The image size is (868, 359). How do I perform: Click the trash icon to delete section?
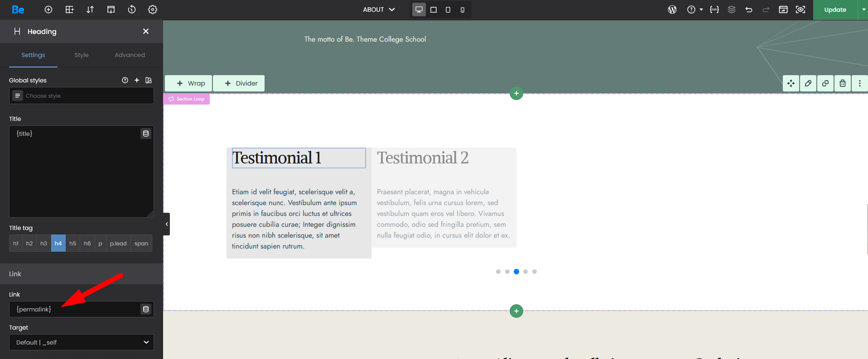point(843,83)
